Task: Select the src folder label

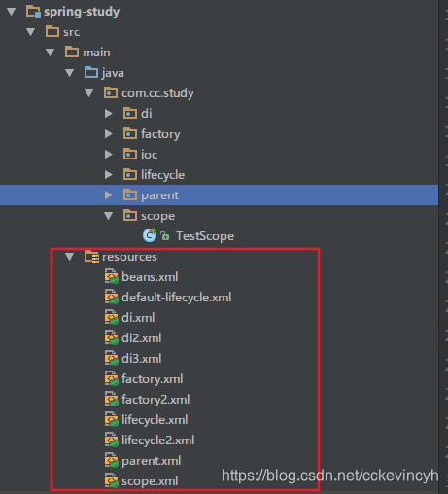Action: pos(72,32)
